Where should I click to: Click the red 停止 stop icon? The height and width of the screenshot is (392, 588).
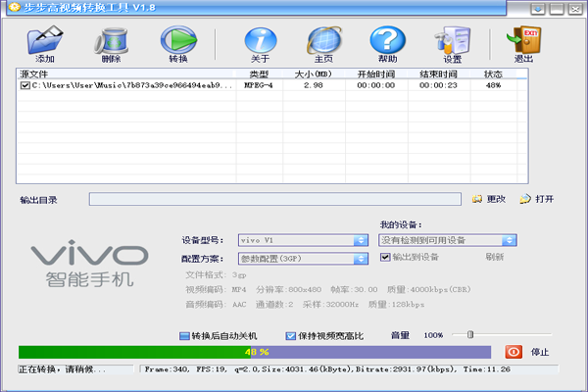pyautogui.click(x=514, y=352)
